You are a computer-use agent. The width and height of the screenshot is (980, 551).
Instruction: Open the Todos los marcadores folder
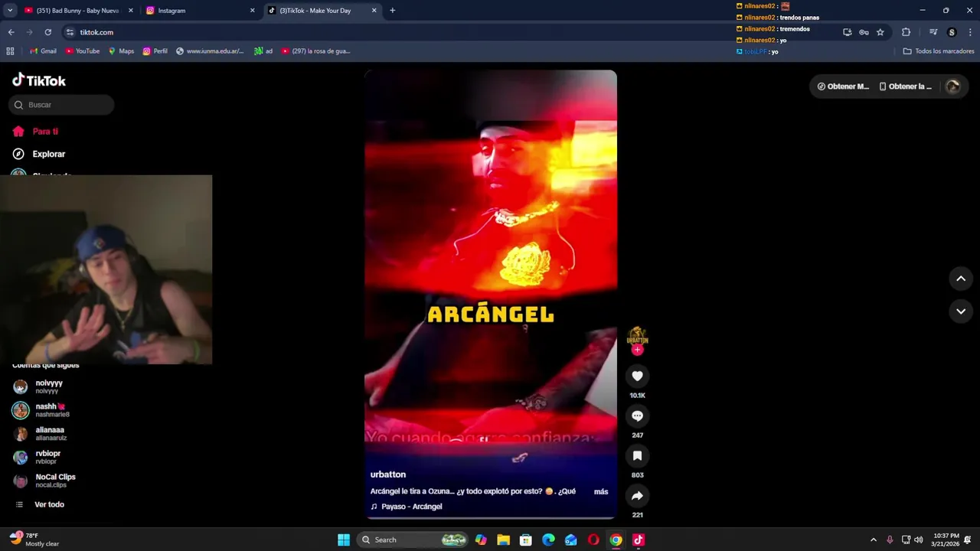[939, 51]
